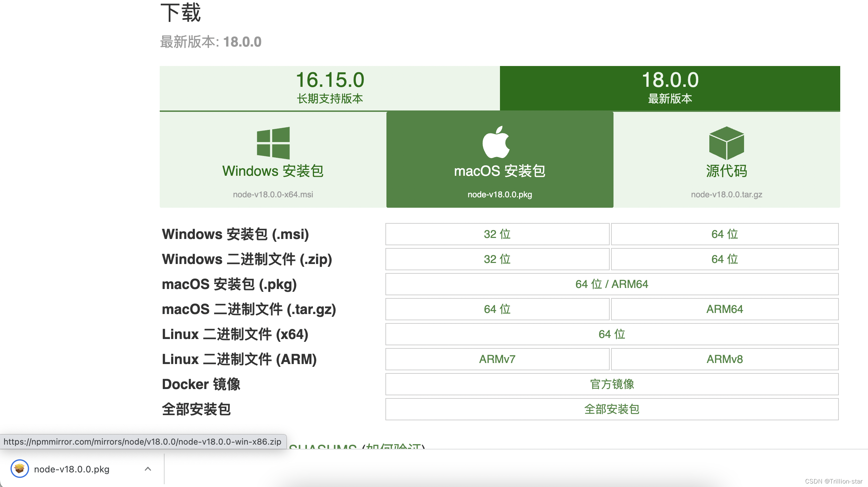Switch to the 16.15.0 long-term support tab
The height and width of the screenshot is (487, 868).
pyautogui.click(x=330, y=88)
